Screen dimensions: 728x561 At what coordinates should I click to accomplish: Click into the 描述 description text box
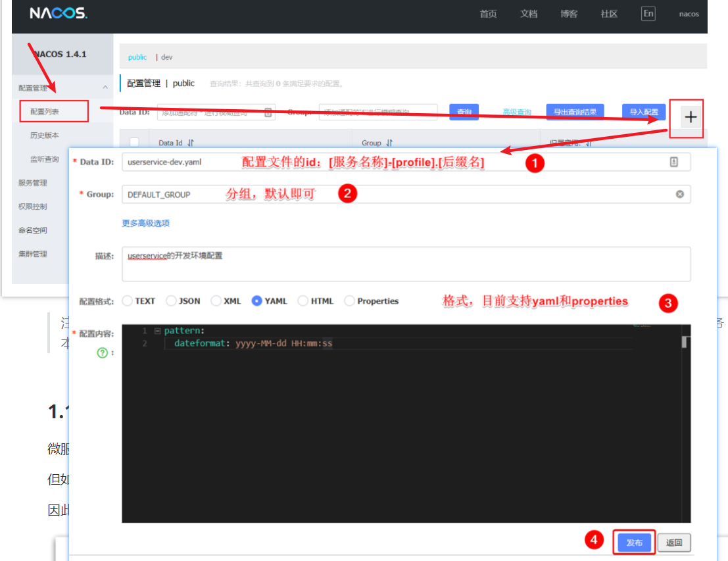pyautogui.click(x=406, y=264)
